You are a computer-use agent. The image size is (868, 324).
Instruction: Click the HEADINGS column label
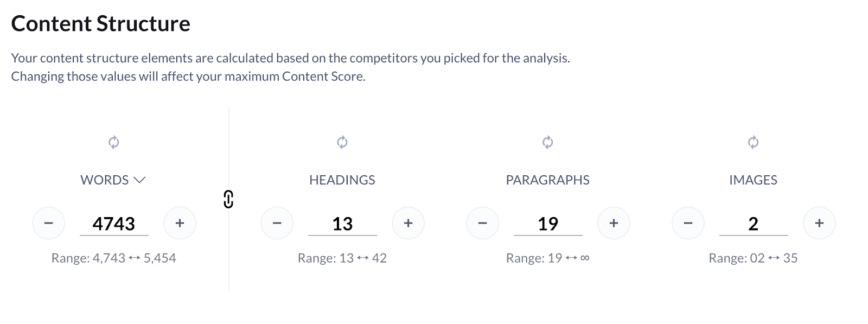[342, 180]
